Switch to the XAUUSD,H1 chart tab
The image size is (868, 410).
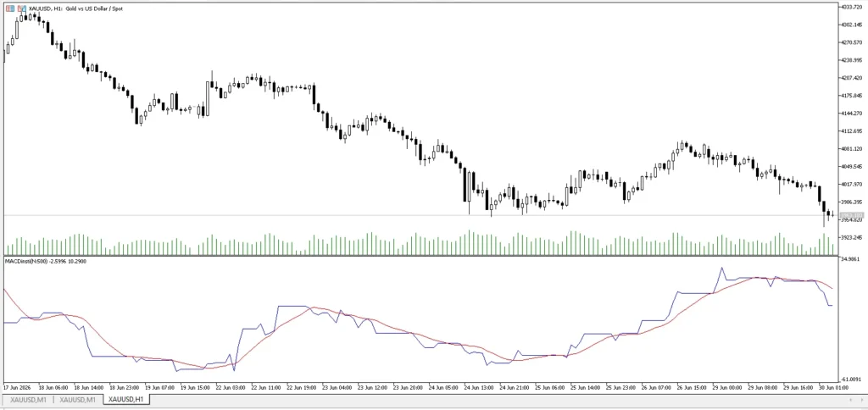coord(127,399)
